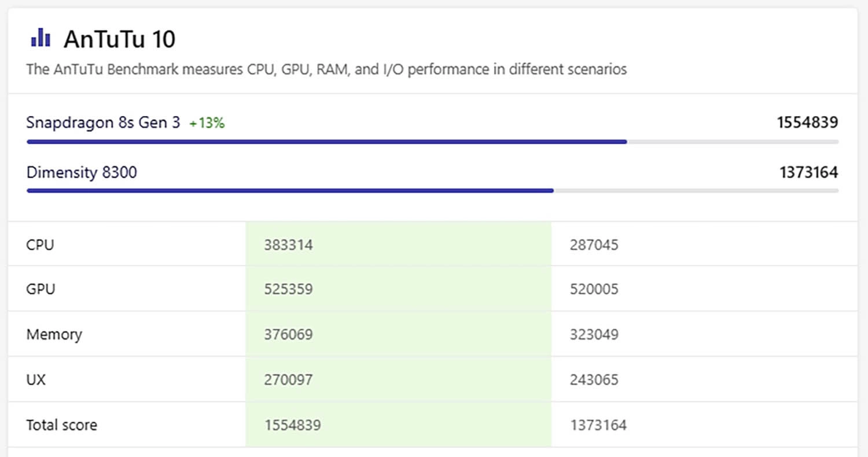Click the GPU value 525359
The width and height of the screenshot is (868, 457).
coord(288,289)
